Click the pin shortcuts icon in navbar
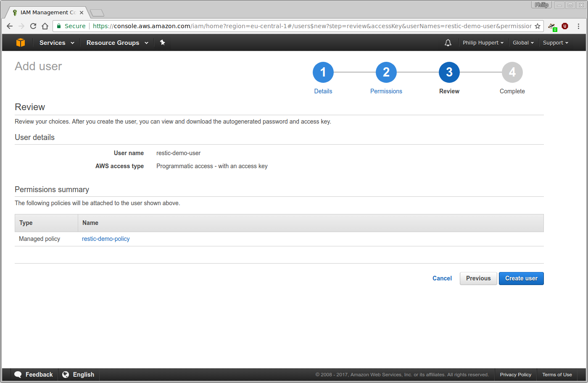 [163, 42]
